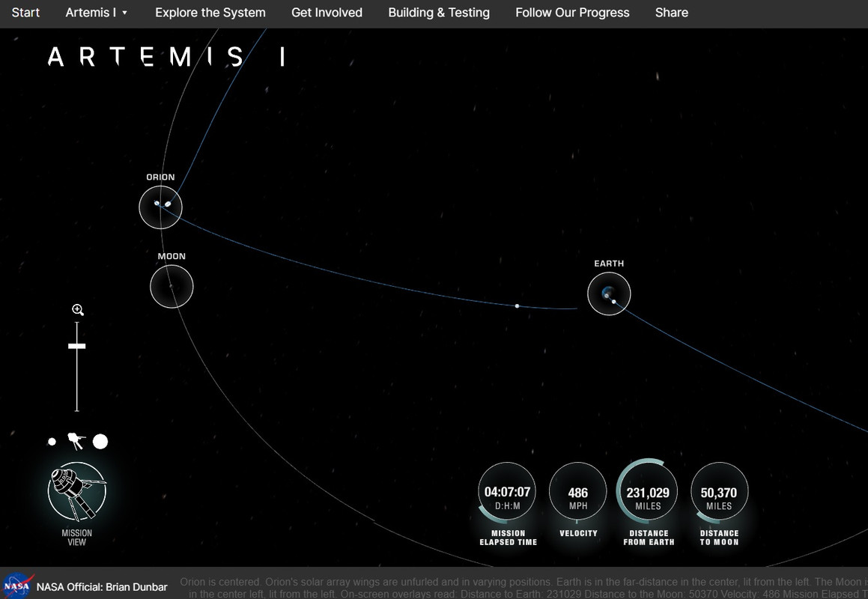Click the Mission Elapsed Time gauge
This screenshot has height=599, width=868.
pos(507,492)
